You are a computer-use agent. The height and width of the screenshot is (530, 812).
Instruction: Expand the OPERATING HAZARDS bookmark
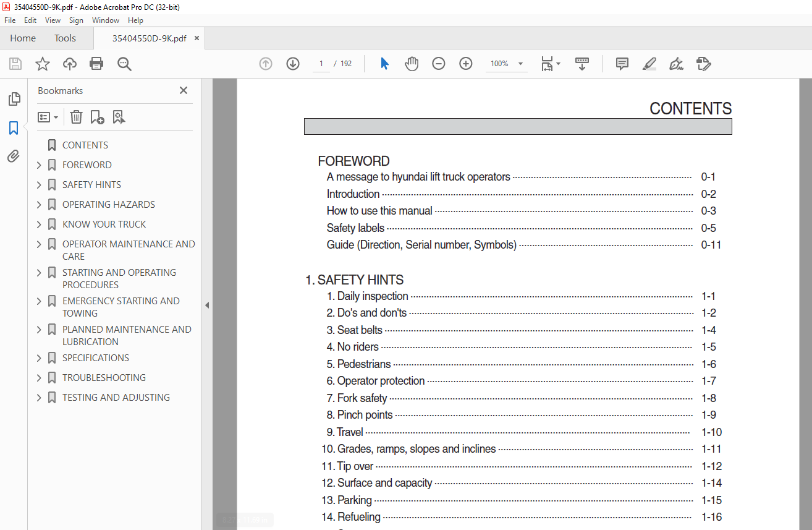point(40,205)
